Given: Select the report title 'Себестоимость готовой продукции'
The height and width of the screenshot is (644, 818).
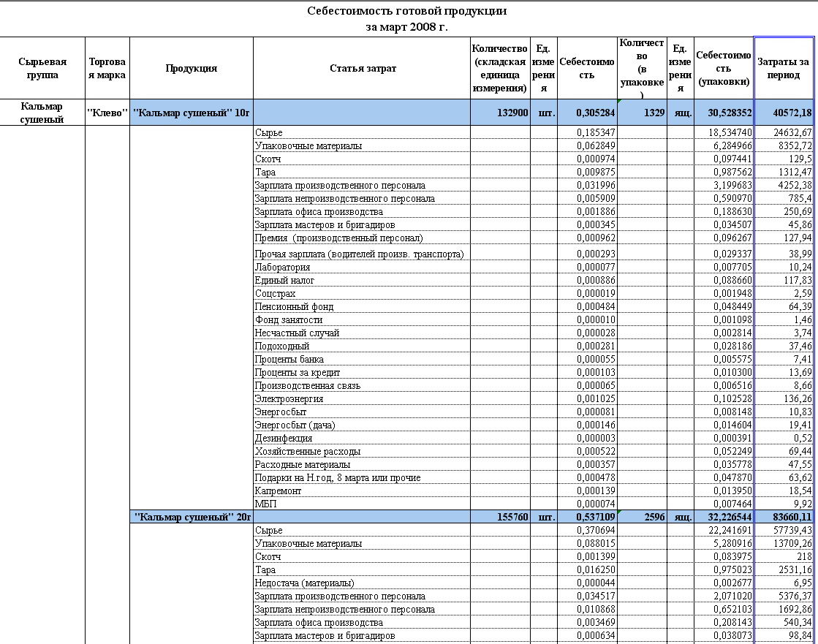Looking at the screenshot, I should 407,11.
